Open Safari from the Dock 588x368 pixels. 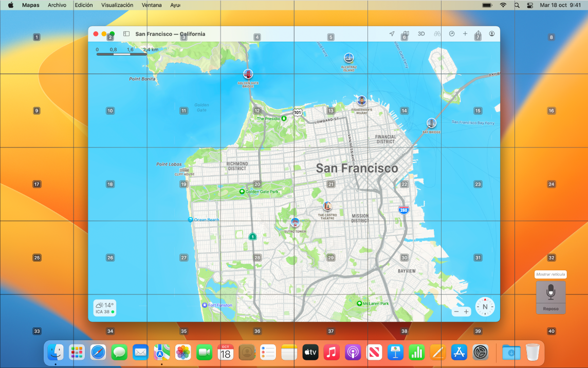(98, 353)
